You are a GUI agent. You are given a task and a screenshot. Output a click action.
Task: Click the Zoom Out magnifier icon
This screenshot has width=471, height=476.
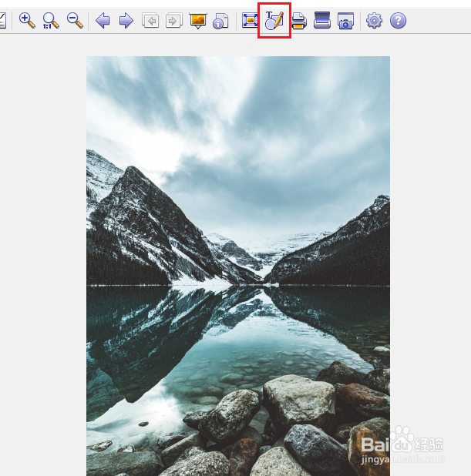[75, 21]
